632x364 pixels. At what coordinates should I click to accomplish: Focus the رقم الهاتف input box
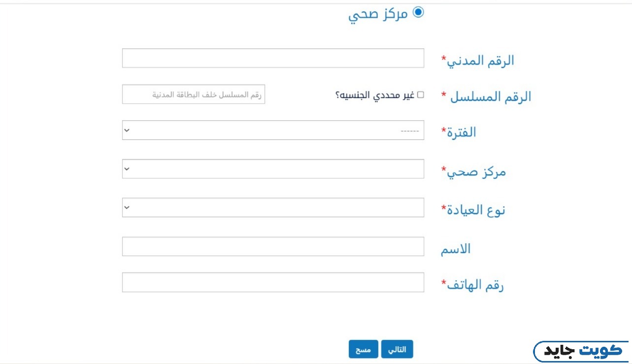[x=273, y=282]
